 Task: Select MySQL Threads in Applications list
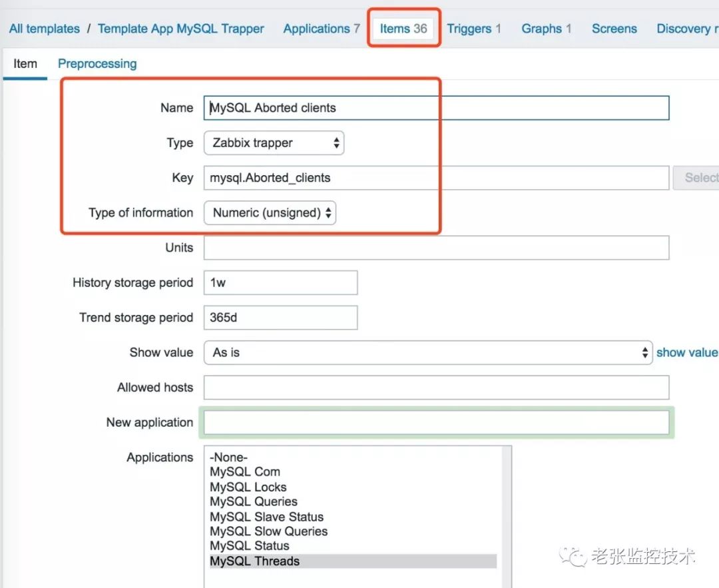(353, 561)
